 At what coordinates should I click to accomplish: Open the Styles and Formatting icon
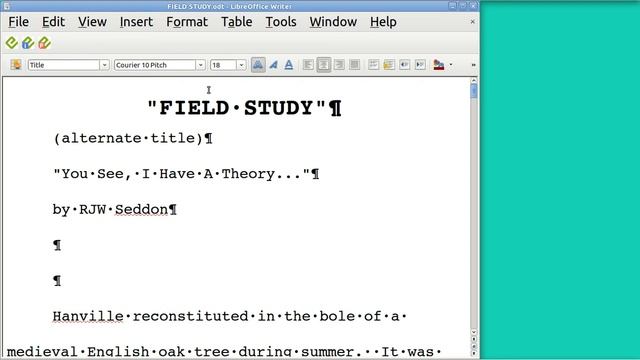click(16, 64)
